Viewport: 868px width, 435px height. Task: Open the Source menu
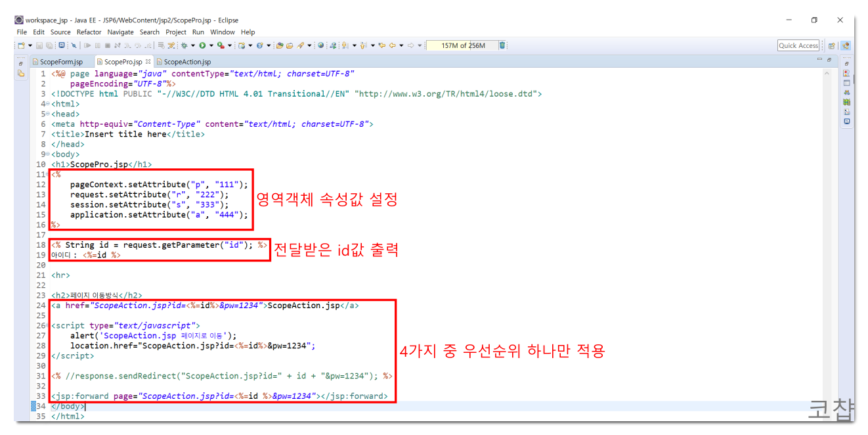point(60,32)
